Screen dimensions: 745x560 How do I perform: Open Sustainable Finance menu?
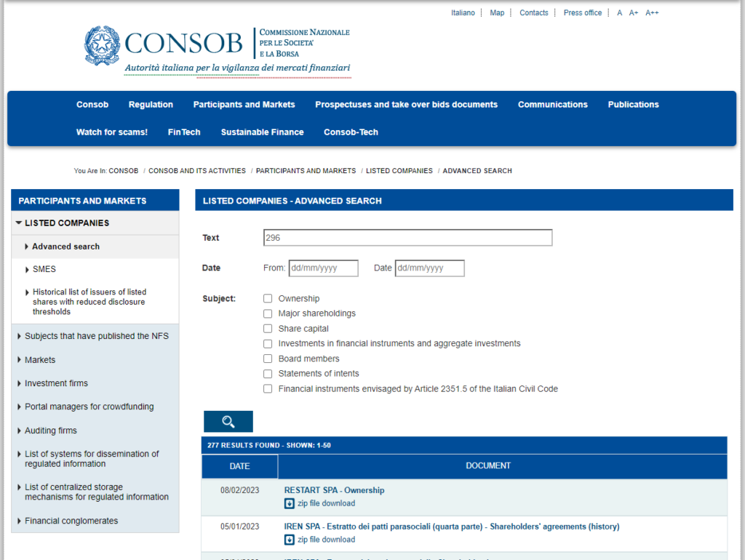tap(262, 132)
